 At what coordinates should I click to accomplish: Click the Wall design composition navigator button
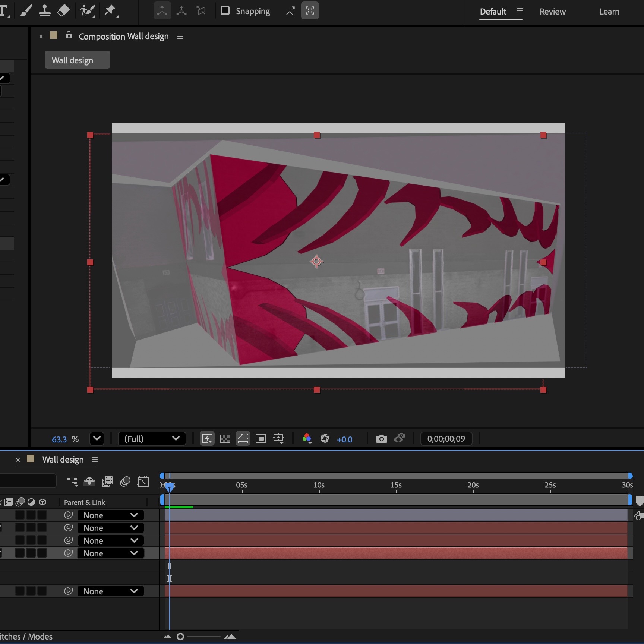[x=77, y=60]
